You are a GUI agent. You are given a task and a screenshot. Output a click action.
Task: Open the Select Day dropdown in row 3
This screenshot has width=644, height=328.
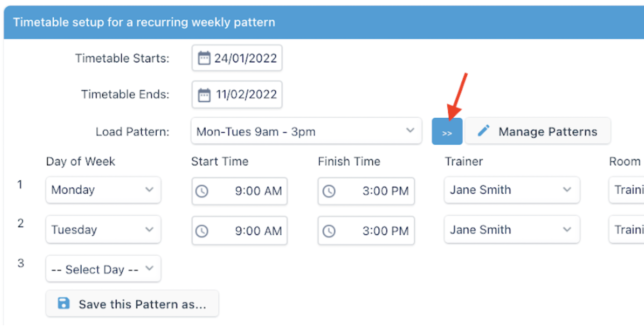tap(103, 269)
